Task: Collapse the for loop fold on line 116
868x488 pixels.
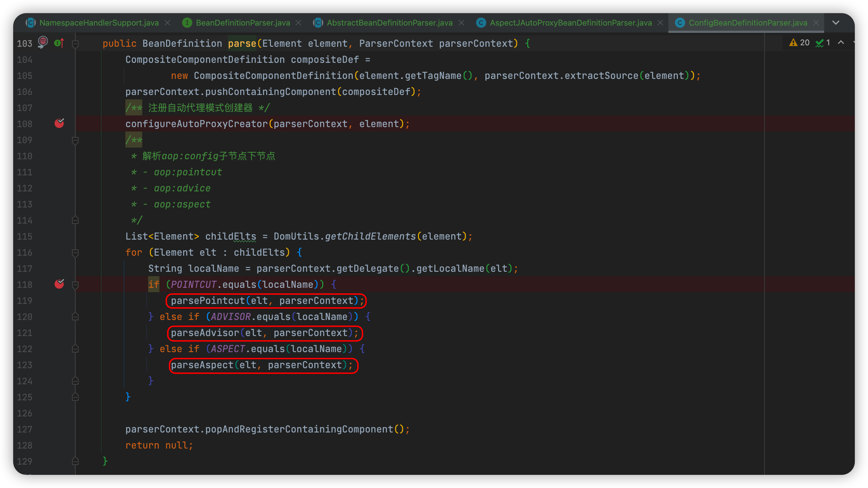Action: (x=75, y=252)
